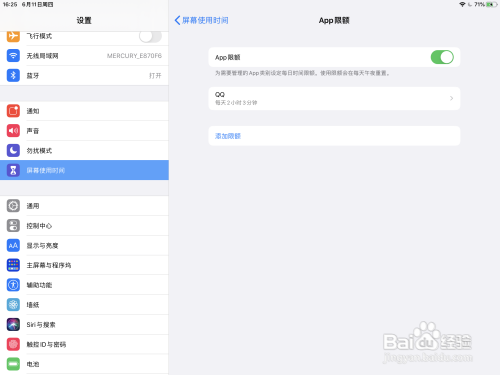Open 显示与亮度 settings
The height and width of the screenshot is (375, 500).
pos(84,245)
